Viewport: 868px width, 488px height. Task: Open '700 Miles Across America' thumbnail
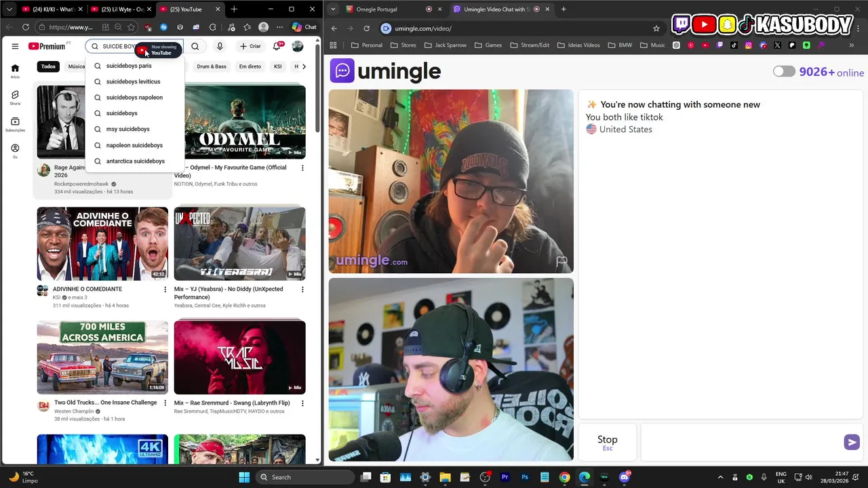(102, 357)
